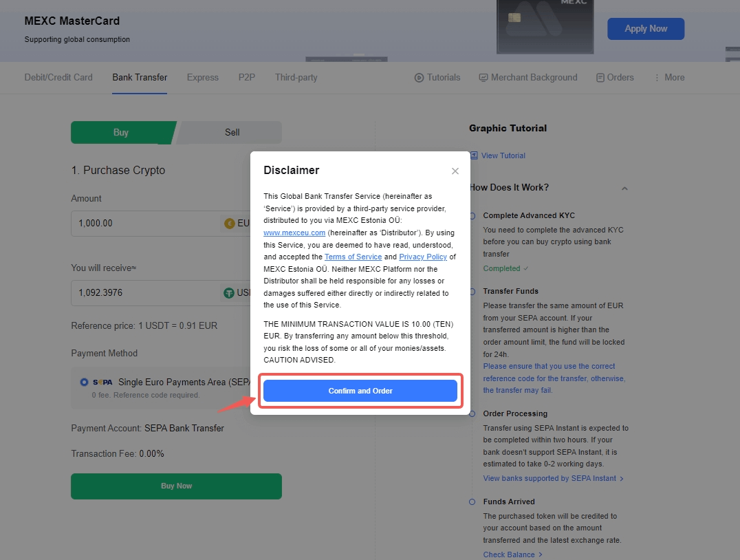Open the Orders list icon
Viewport: 740px width, 560px height.
(x=600, y=78)
